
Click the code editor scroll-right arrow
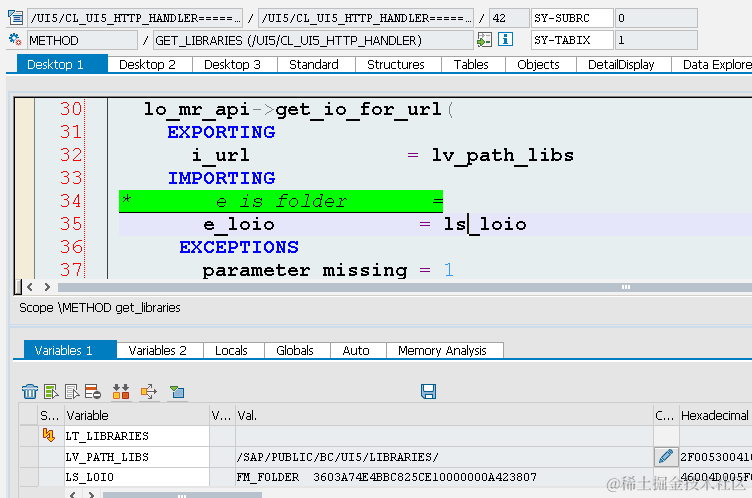coord(47,287)
